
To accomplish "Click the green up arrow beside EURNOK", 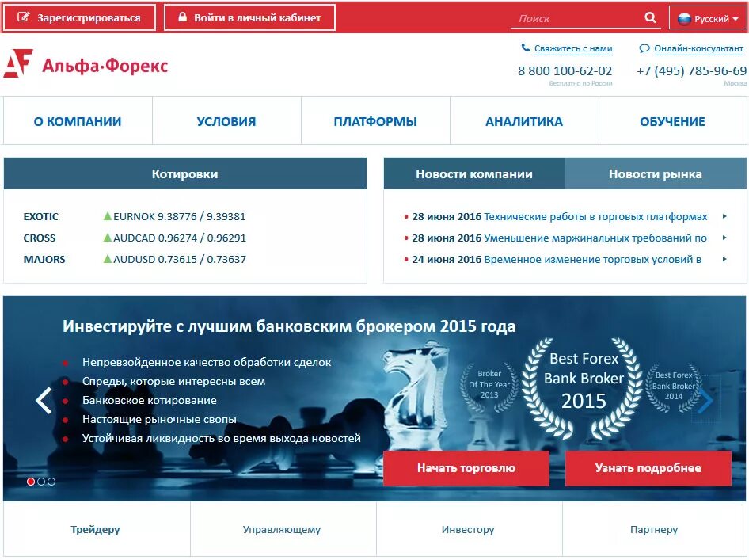I will point(108,216).
